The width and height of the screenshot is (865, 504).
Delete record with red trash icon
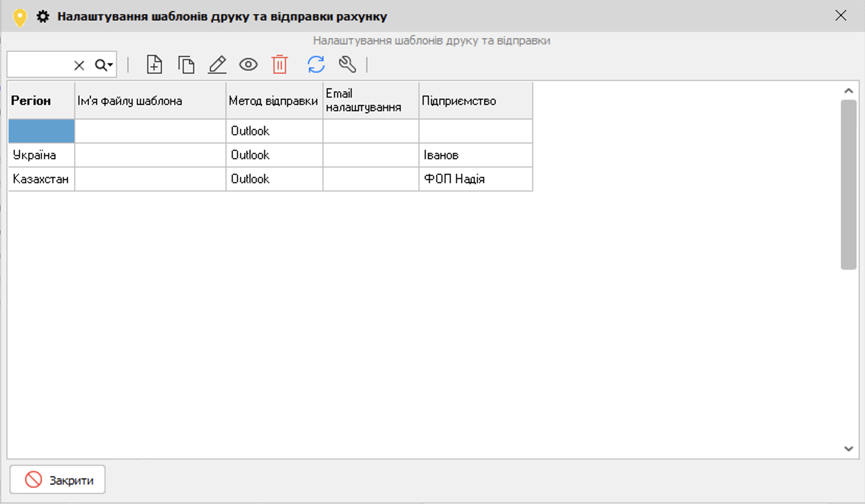click(x=280, y=65)
